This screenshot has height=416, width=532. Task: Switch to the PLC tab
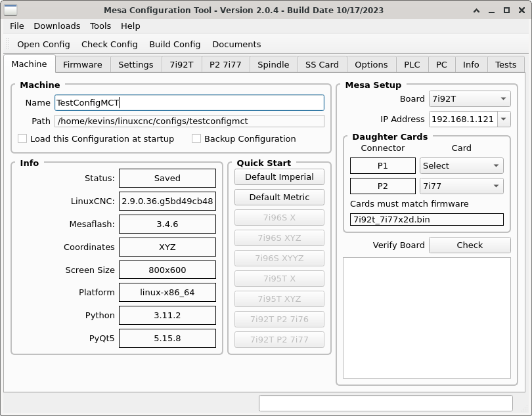pos(412,64)
